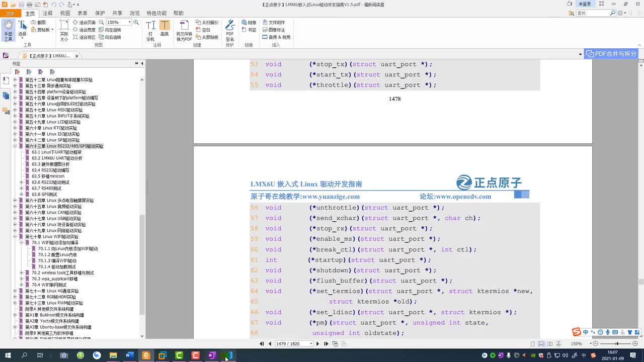The width and height of the screenshot is (644, 362).
Task: Rotate view left (向左旋转)
Action: (x=110, y=30)
